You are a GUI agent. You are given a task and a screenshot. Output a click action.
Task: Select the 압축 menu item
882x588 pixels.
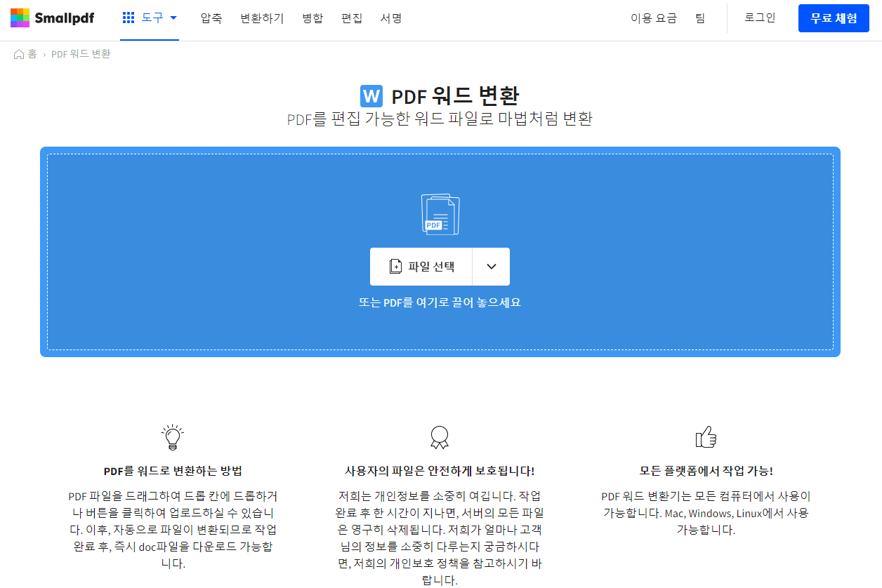(210, 19)
